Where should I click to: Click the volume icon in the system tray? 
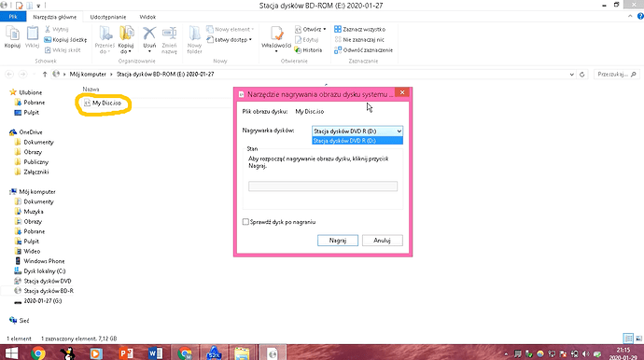pos(586,353)
